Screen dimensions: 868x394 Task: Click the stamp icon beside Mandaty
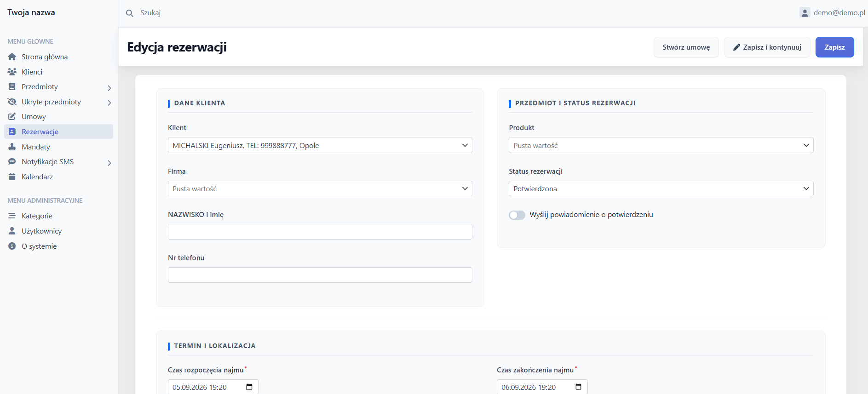click(x=12, y=147)
